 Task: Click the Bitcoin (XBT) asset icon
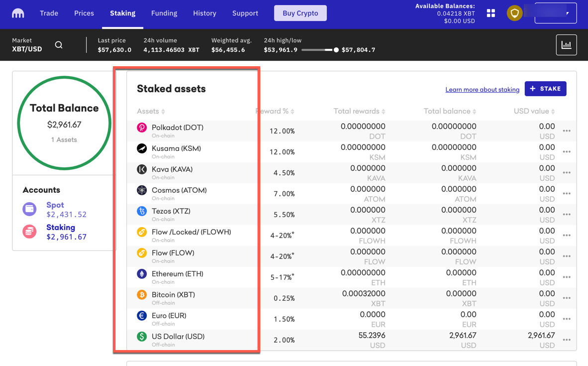(142, 295)
